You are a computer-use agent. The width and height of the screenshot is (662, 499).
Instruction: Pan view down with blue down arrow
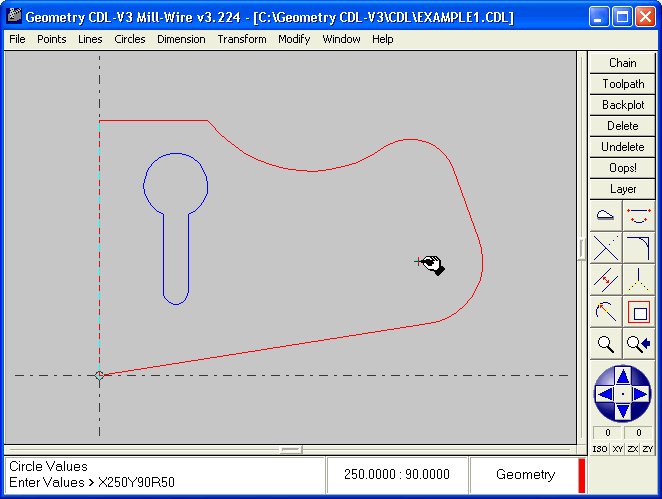[x=623, y=411]
